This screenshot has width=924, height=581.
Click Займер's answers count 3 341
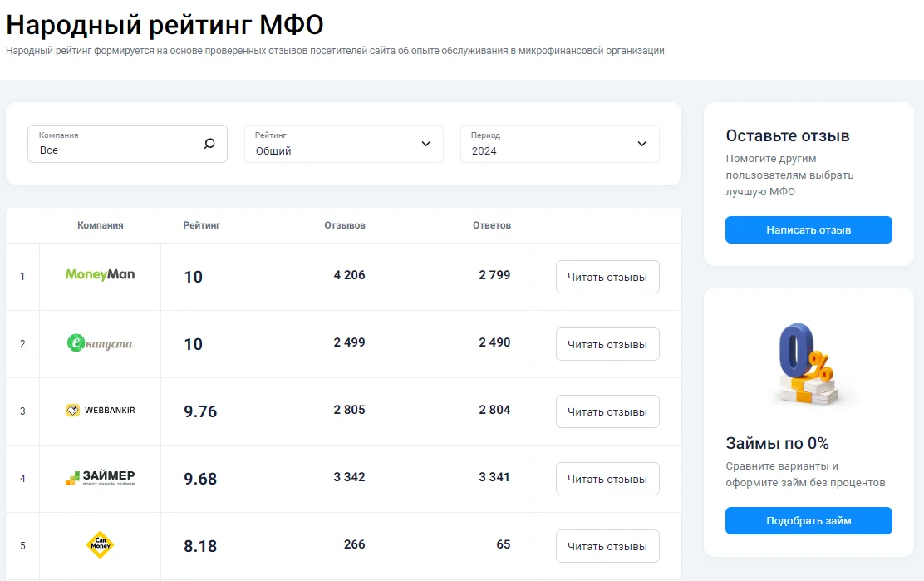494,477
